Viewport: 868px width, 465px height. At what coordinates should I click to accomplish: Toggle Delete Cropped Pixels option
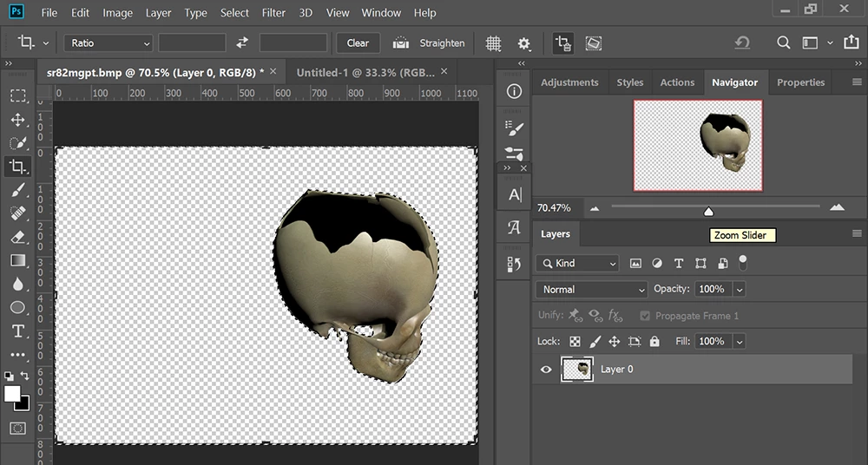point(563,43)
